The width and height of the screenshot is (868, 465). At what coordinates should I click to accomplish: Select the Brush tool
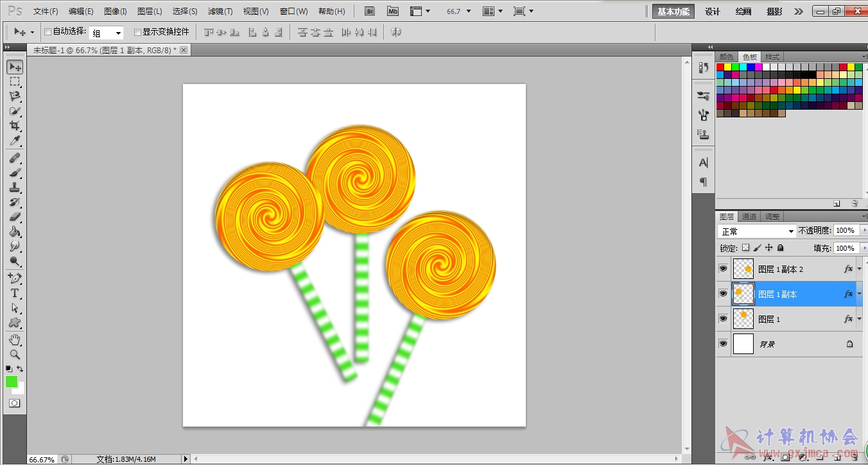[15, 173]
